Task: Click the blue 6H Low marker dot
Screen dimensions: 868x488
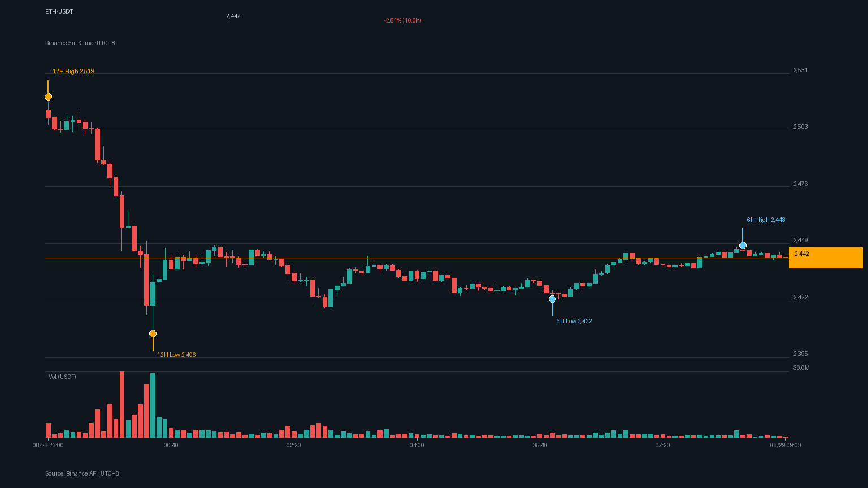Action: click(x=552, y=299)
